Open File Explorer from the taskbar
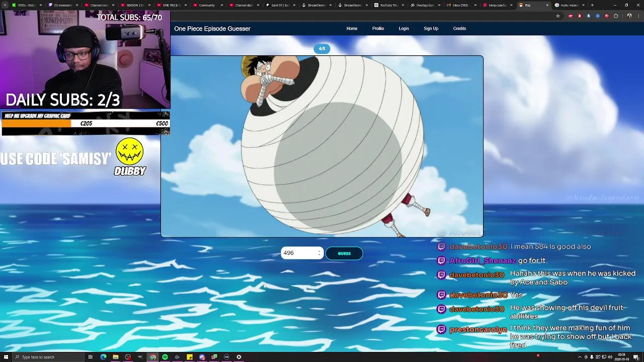Viewport: 644px width, 362px height. coord(115,357)
